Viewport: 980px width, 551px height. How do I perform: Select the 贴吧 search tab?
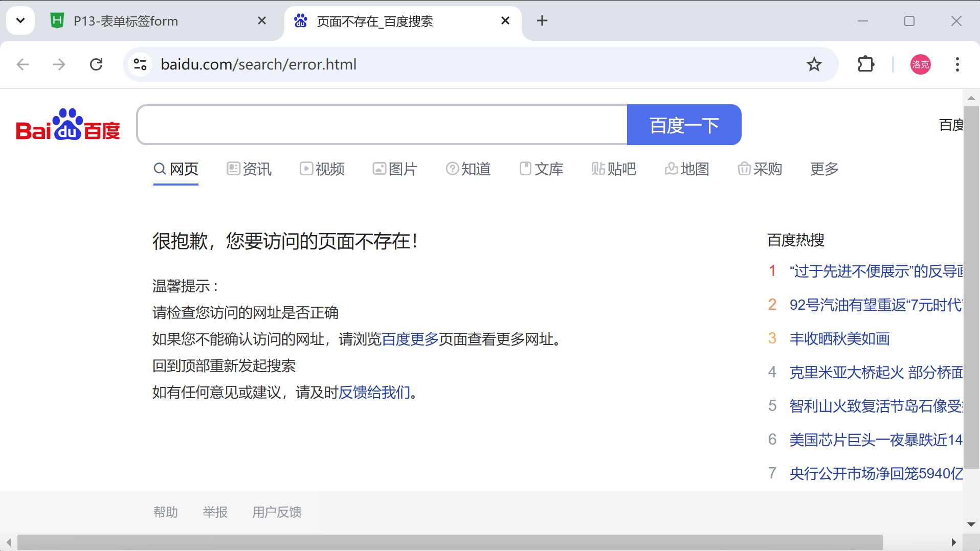tap(614, 169)
